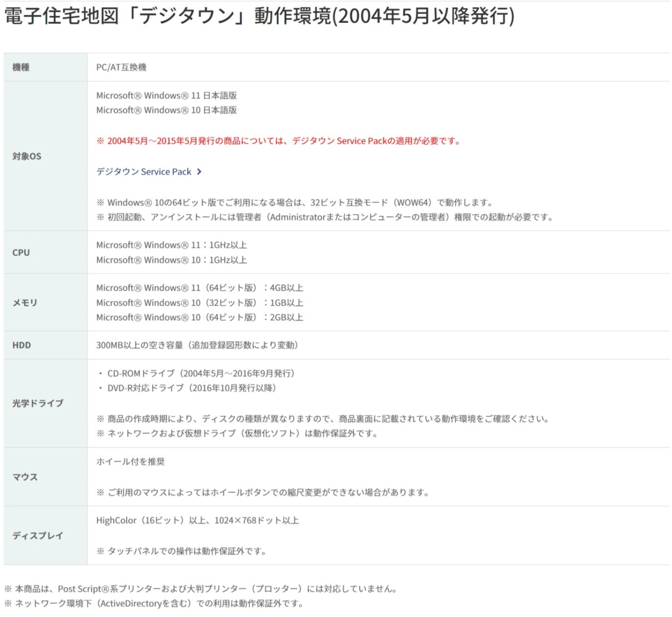Click ホイール付を推奨 text
Image resolution: width=672 pixels, height=617 pixels.
tap(130, 462)
